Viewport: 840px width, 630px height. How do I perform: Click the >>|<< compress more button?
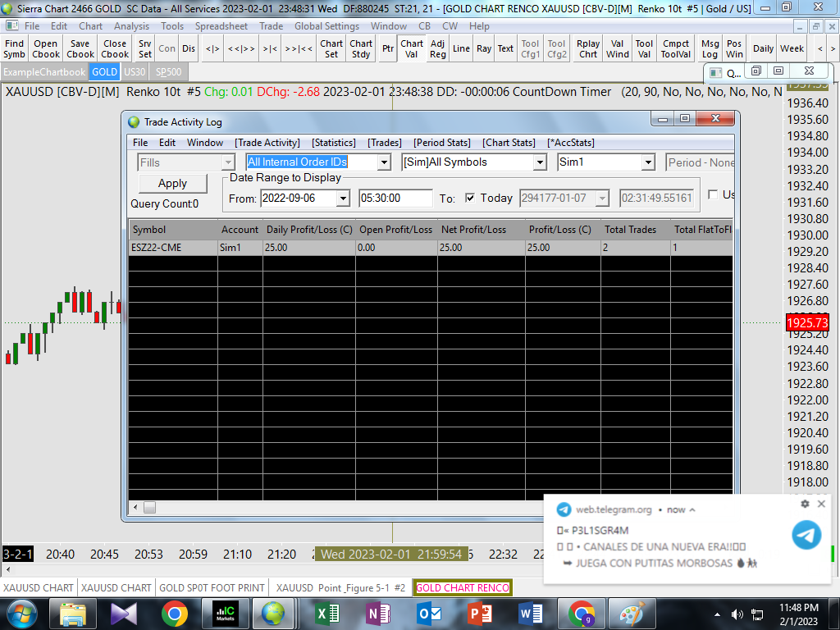[x=299, y=48]
